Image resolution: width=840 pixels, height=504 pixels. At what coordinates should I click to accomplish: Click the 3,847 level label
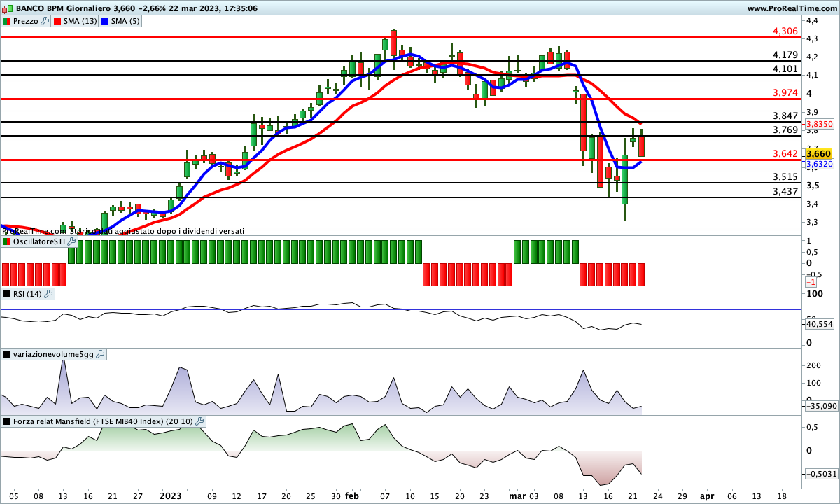[785, 115]
